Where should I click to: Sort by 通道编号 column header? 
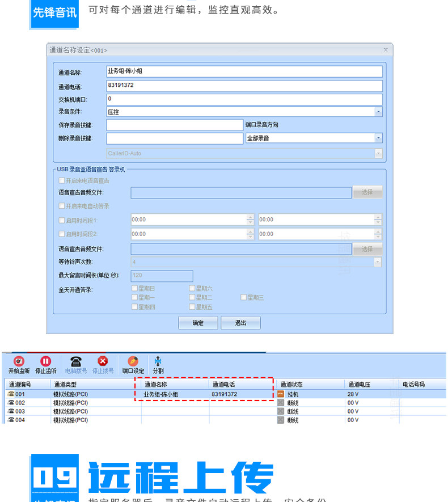(x=20, y=384)
